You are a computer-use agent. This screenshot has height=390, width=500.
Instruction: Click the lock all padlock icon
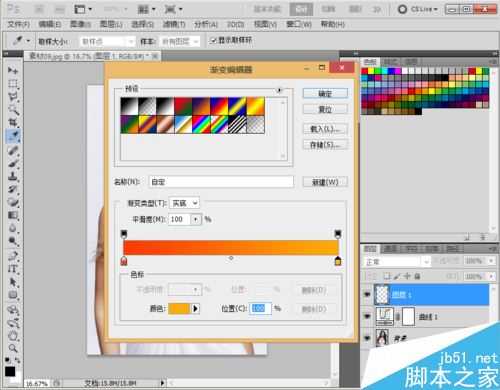417,276
